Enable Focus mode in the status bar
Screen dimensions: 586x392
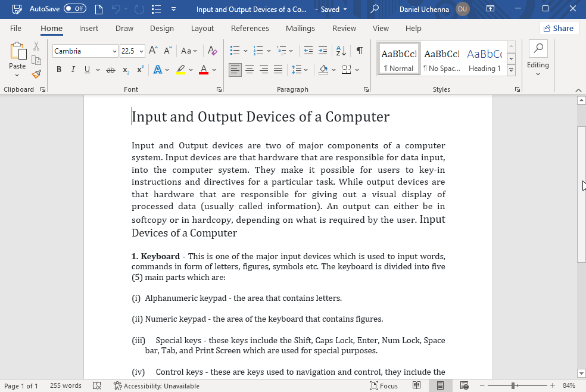[384, 385]
